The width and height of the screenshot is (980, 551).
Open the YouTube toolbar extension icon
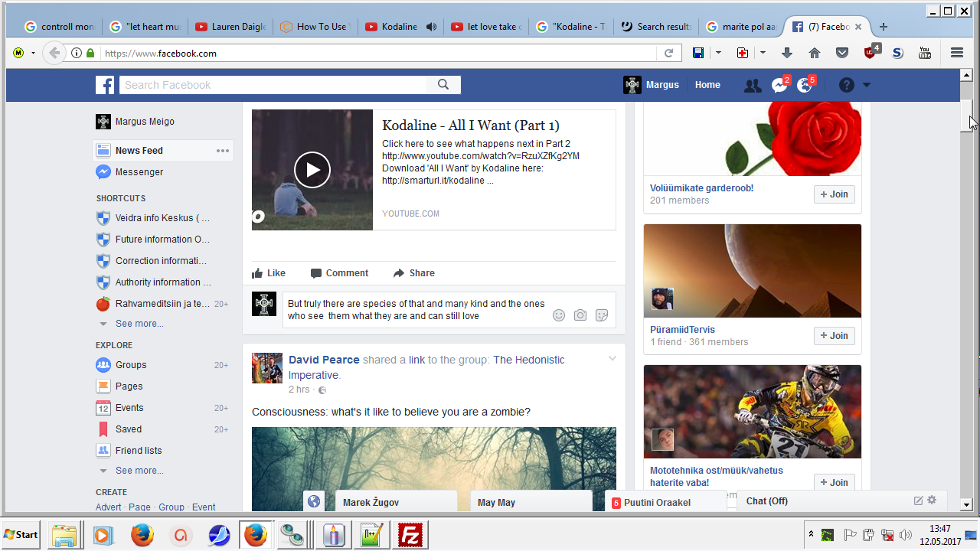click(x=925, y=53)
